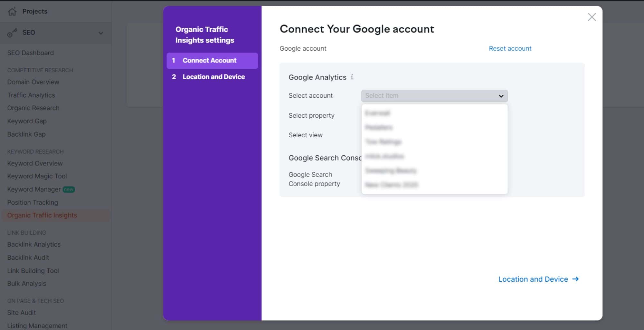Click 'Connect Your Google account' heading
The image size is (644, 330).
(x=357, y=29)
